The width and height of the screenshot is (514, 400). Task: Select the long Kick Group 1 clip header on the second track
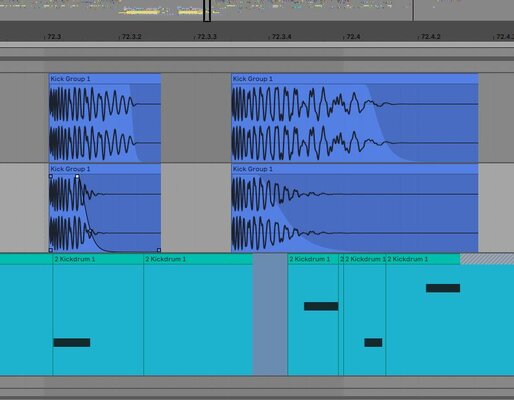point(355,169)
